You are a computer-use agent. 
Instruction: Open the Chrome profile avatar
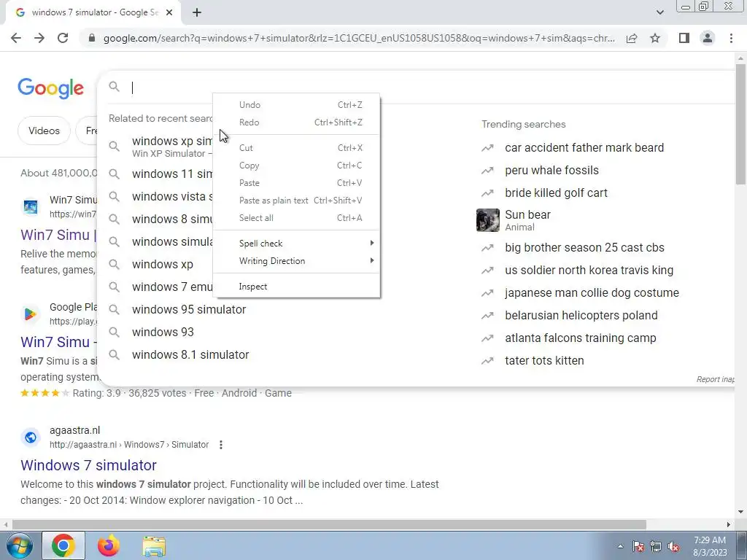point(708,38)
